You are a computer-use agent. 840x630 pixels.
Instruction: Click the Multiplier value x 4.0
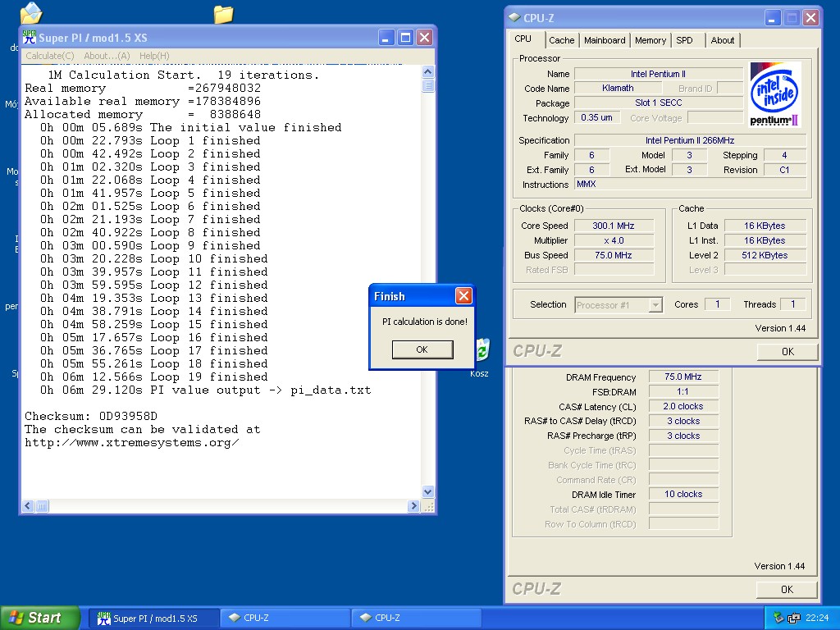click(x=614, y=240)
